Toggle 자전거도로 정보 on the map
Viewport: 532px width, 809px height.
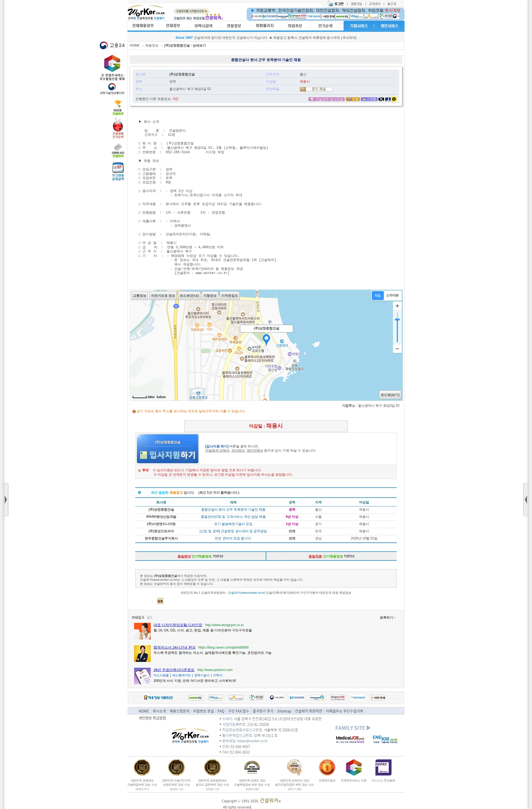(x=163, y=296)
